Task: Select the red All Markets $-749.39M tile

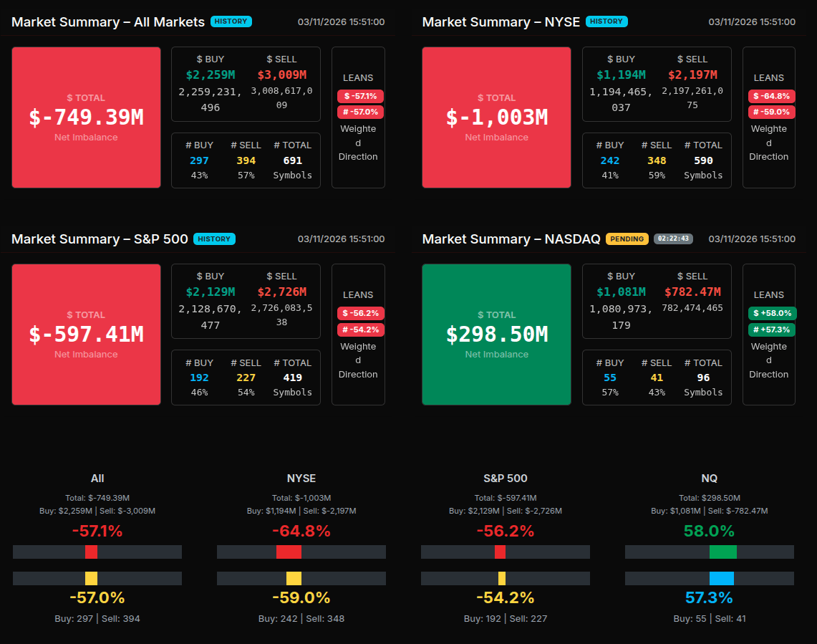Action: 86,117
